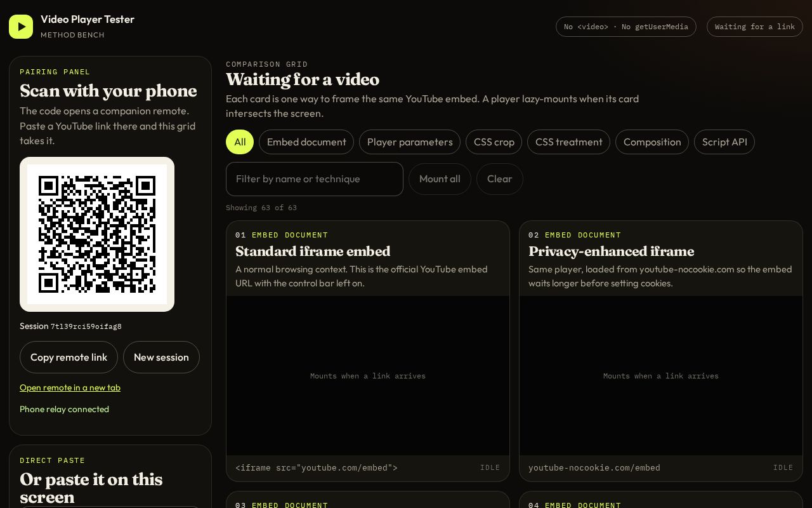The width and height of the screenshot is (812, 508).
Task: Click the IDLE status on card 01
Action: pos(490,468)
